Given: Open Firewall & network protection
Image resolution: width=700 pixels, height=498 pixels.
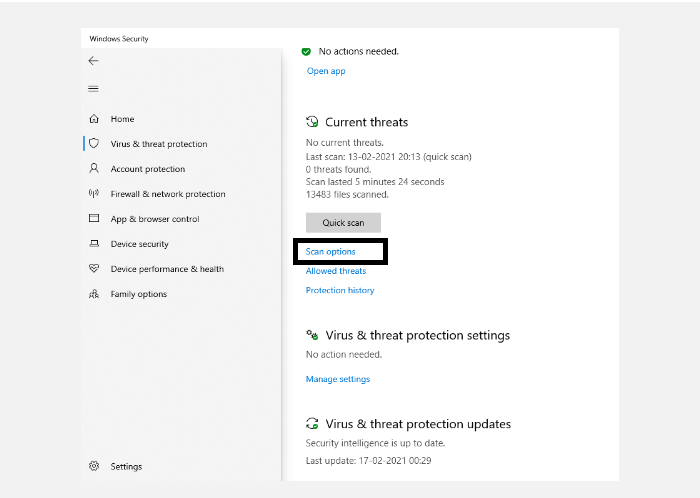Looking at the screenshot, I should coord(168,194).
